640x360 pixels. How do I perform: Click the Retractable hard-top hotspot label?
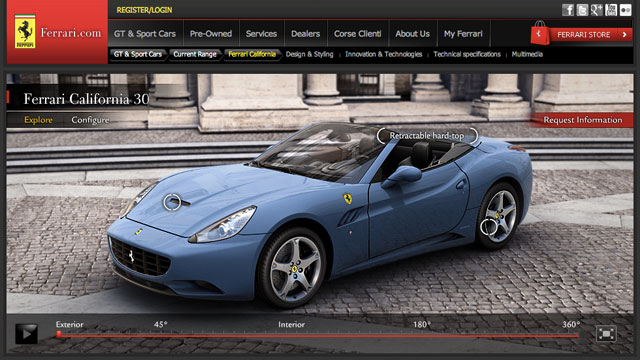427,136
